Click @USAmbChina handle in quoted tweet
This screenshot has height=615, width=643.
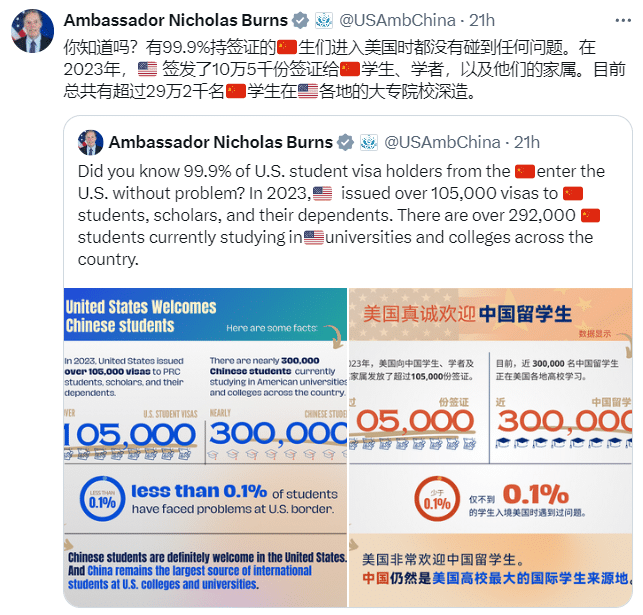[442, 142]
